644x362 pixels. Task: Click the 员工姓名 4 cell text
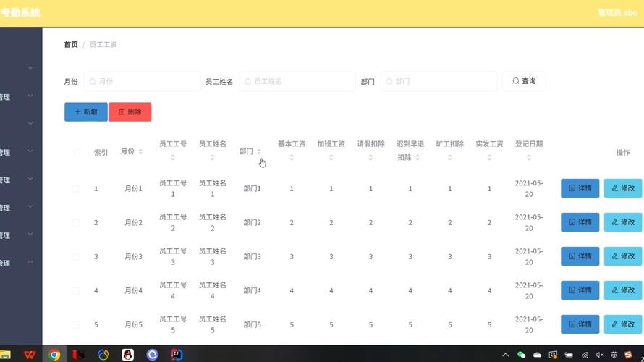tap(212, 290)
